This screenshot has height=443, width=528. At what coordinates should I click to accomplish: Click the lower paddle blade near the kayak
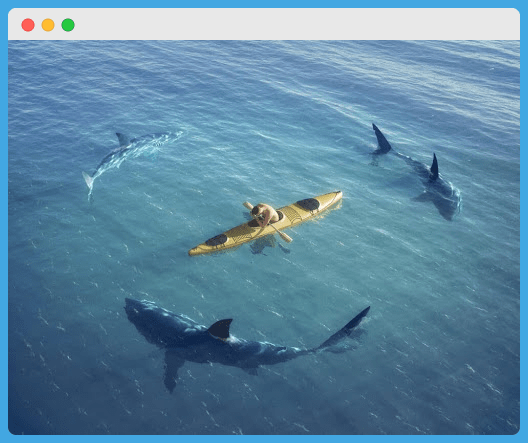(x=285, y=237)
